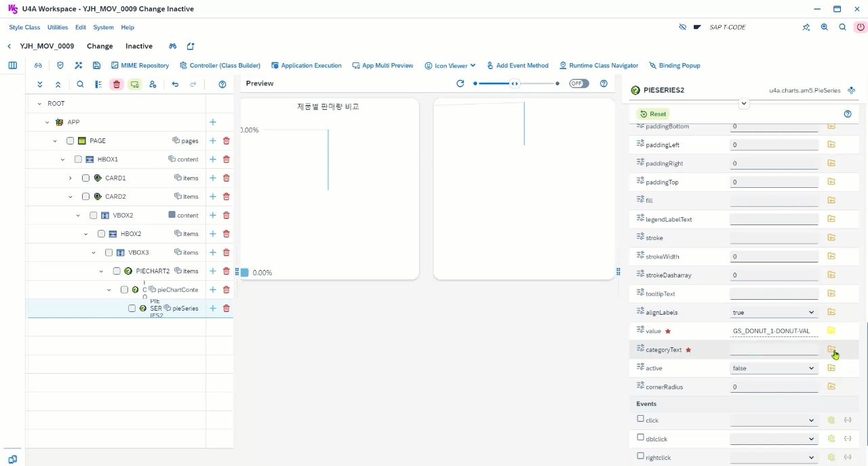Click the binding folder icon for value property
The width and height of the screenshot is (868, 466).
(831, 331)
